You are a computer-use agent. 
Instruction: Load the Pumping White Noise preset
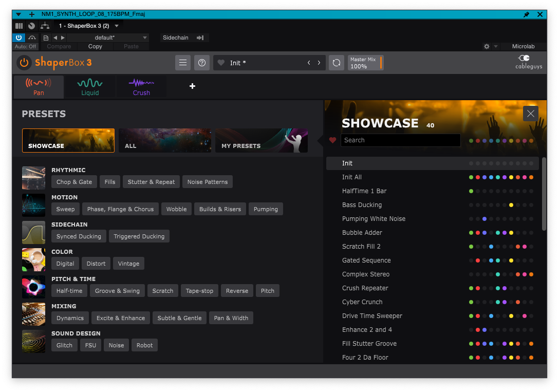[433, 219]
